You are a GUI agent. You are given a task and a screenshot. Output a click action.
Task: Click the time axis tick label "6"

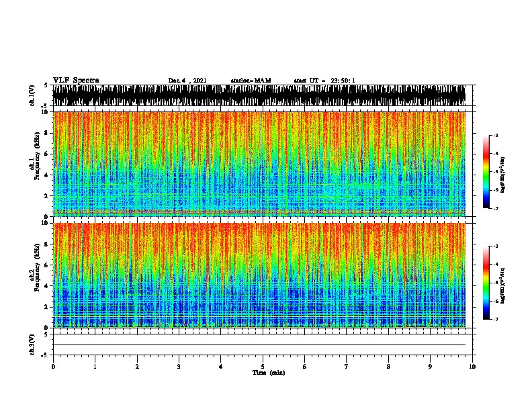(x=305, y=367)
